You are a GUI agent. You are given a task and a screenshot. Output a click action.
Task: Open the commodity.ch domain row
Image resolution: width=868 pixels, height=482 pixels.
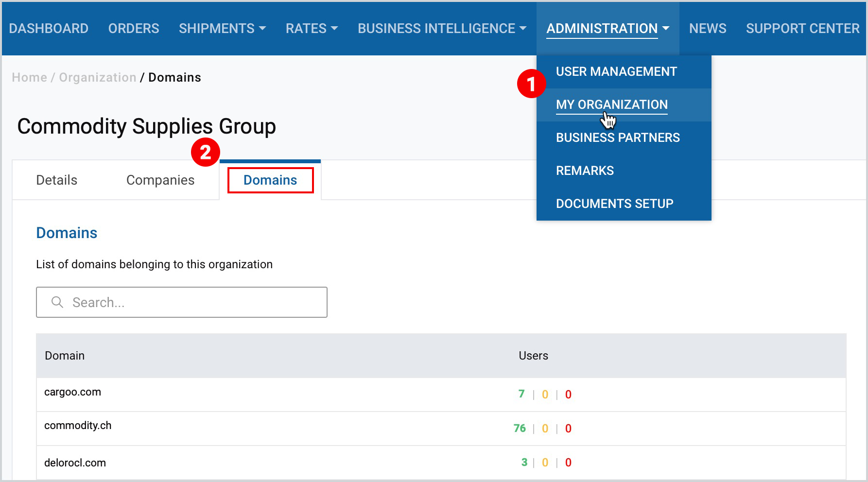click(441, 429)
